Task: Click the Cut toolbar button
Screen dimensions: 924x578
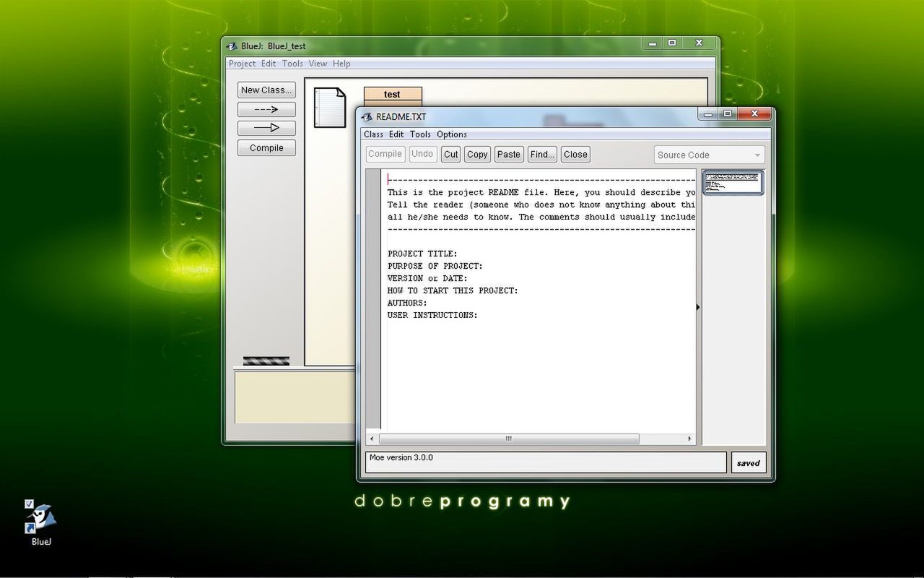Action: 451,154
